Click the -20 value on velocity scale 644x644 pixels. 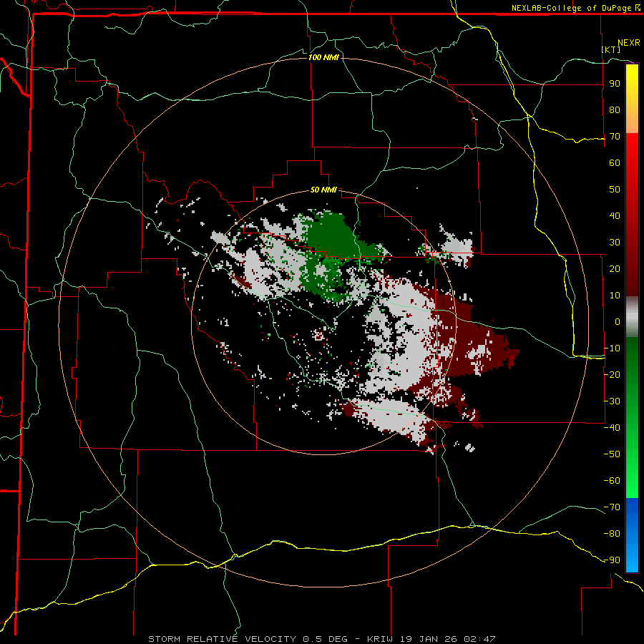coord(612,375)
